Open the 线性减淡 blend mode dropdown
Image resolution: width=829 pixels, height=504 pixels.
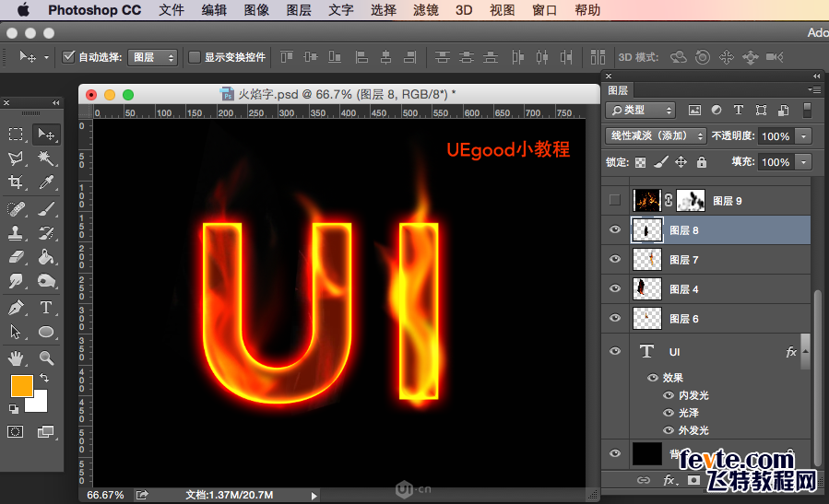pos(656,136)
